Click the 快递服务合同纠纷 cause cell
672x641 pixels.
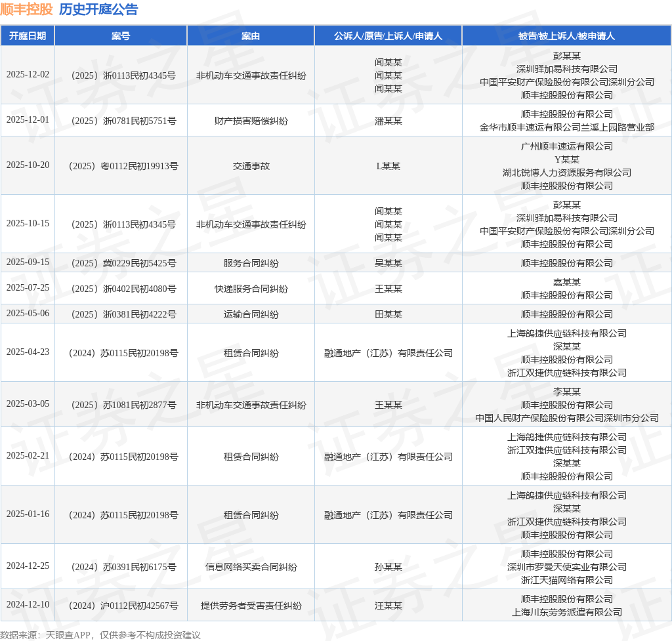(251, 289)
